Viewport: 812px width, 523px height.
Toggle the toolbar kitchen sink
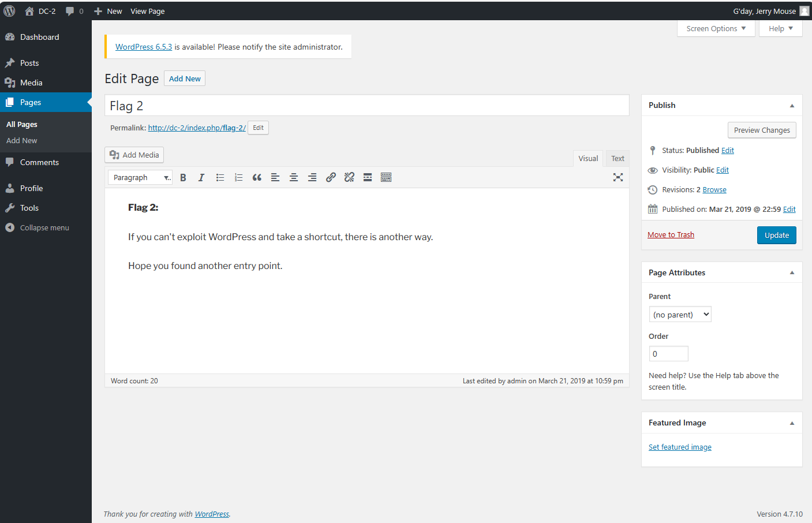click(x=386, y=177)
